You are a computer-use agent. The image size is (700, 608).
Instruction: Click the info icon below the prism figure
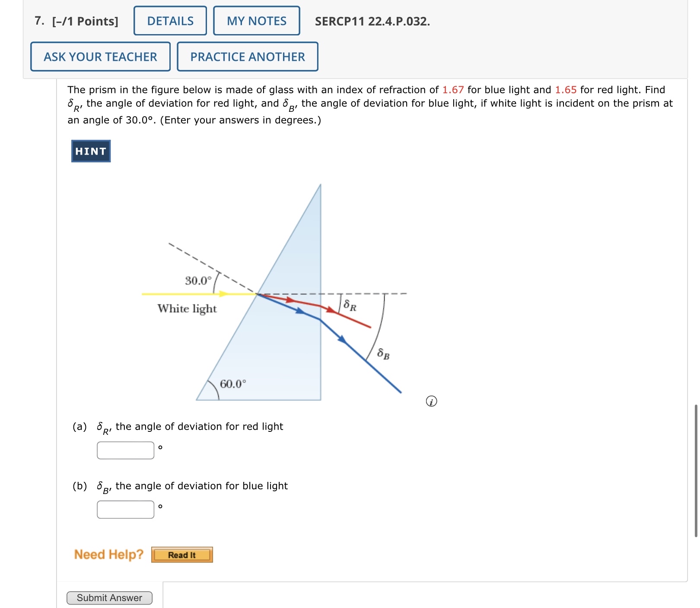point(431,402)
